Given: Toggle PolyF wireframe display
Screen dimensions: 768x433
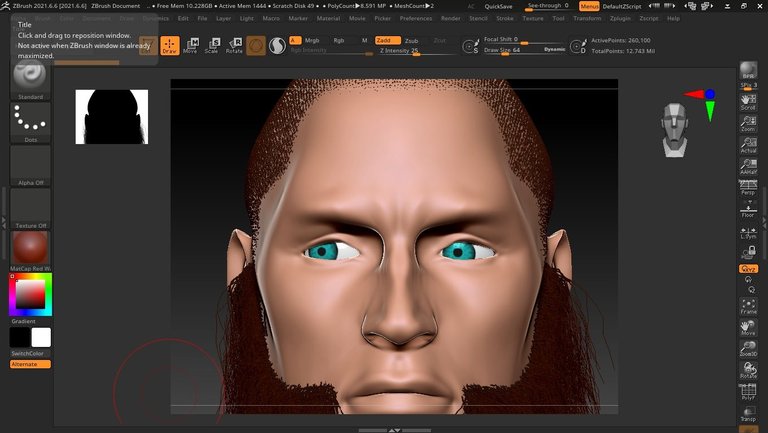Looking at the screenshot, I should (x=748, y=391).
